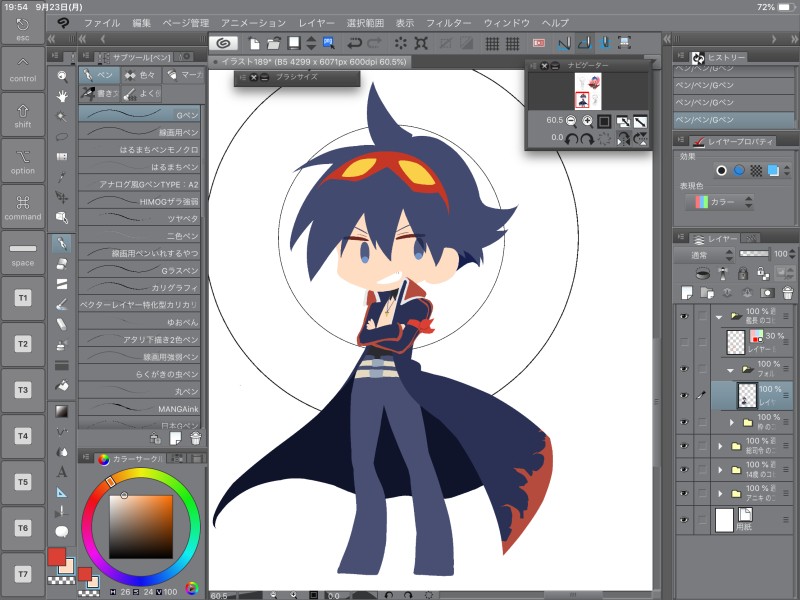The height and width of the screenshot is (600, 800).
Task: Toggle Lock Layer padlock
Action: 743,273
